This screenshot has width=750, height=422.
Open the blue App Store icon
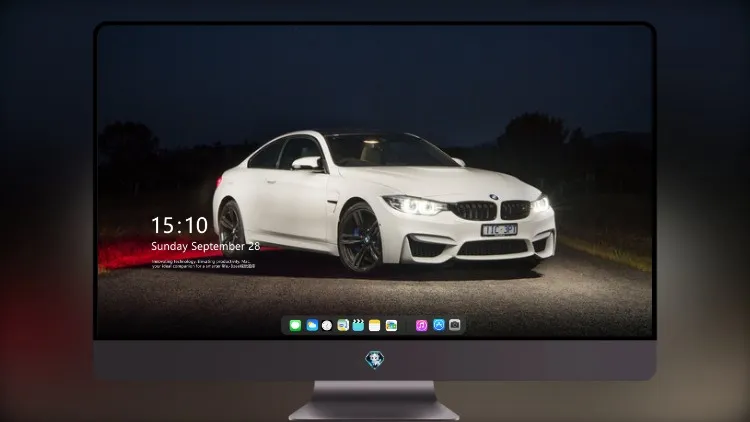(439, 325)
